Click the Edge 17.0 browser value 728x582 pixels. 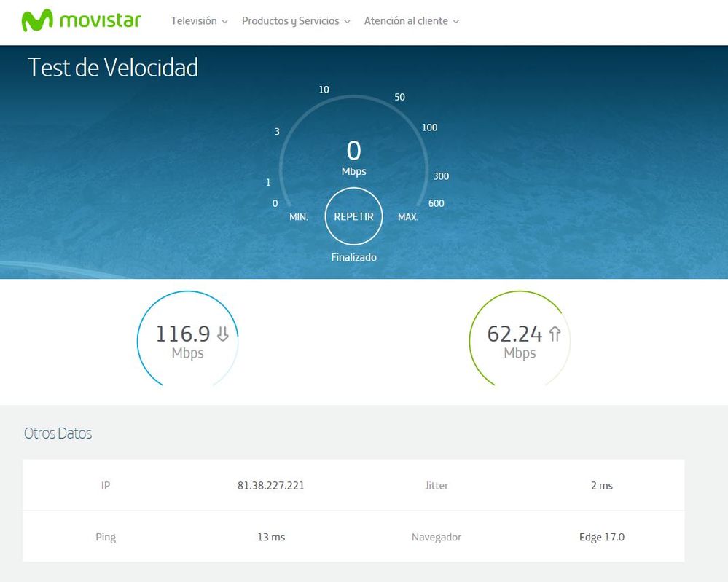[x=601, y=537]
